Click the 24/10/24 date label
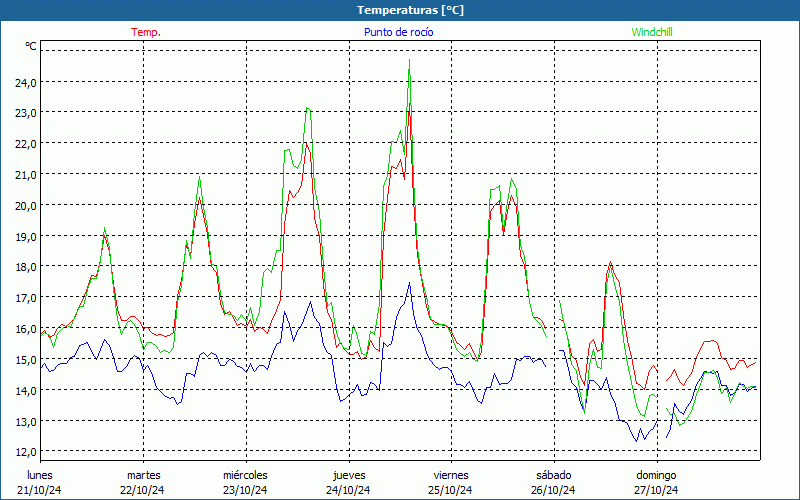The height and width of the screenshot is (500, 800). click(x=348, y=490)
